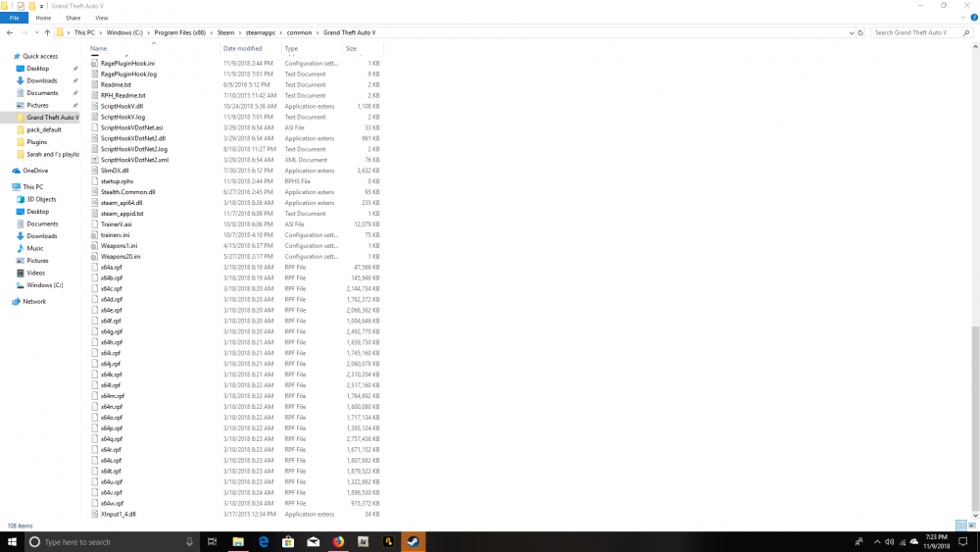Screen dimensions: 980x552
Task: Open Videos under This PC
Action: click(x=35, y=273)
